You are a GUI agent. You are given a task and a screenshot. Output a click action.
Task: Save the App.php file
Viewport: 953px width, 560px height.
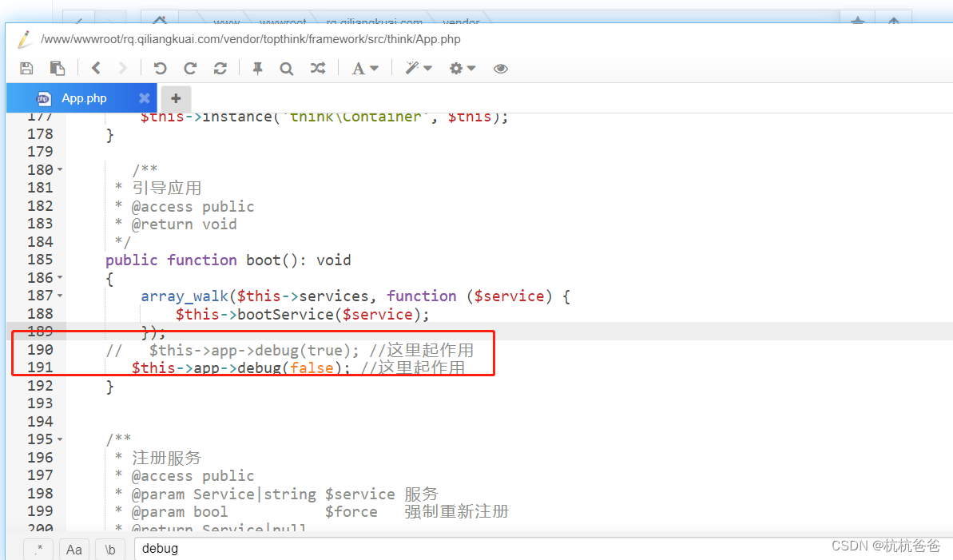pos(26,68)
